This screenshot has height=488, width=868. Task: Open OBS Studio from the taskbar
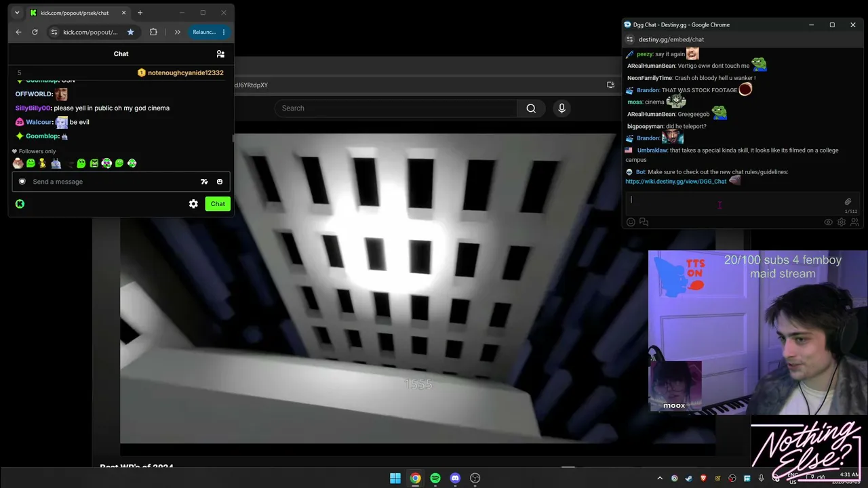[475, 479]
